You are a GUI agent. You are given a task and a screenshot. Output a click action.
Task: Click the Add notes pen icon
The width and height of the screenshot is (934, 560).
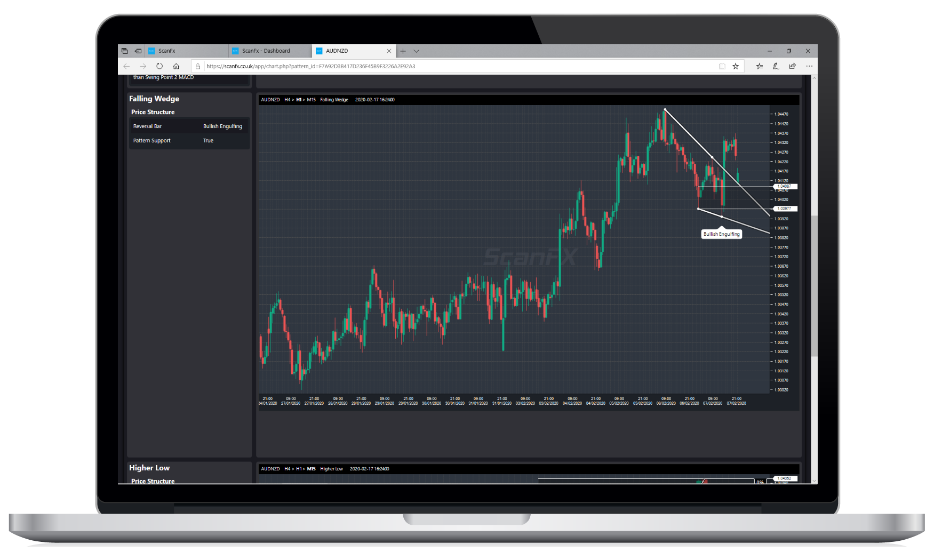tap(776, 66)
